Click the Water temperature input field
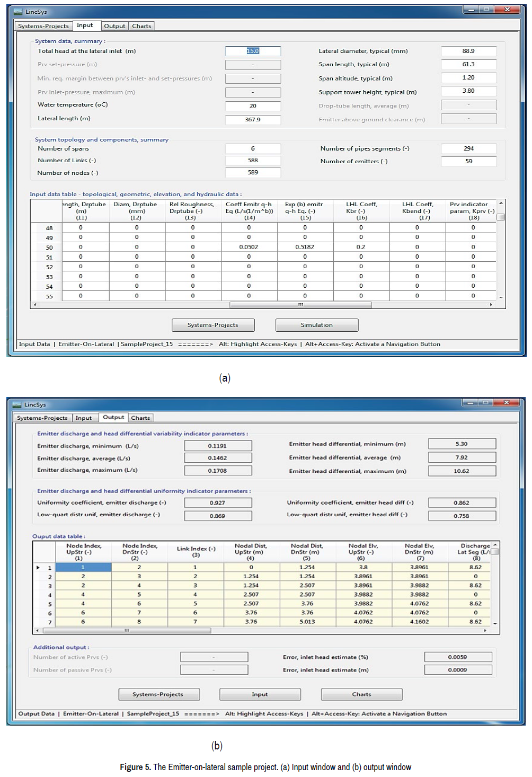Image resolution: width=532 pixels, height=777 pixels. pos(253,105)
